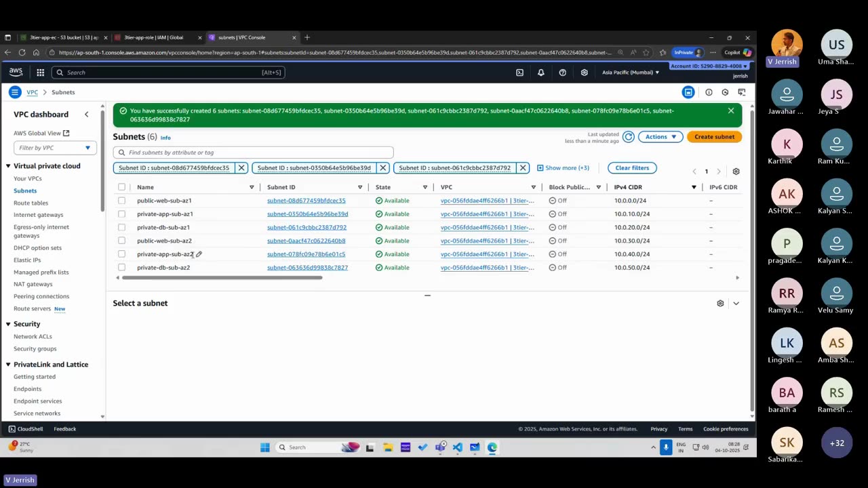This screenshot has width=868, height=488.
Task: Open CloudShell from the top navigation bar
Action: coord(519,73)
